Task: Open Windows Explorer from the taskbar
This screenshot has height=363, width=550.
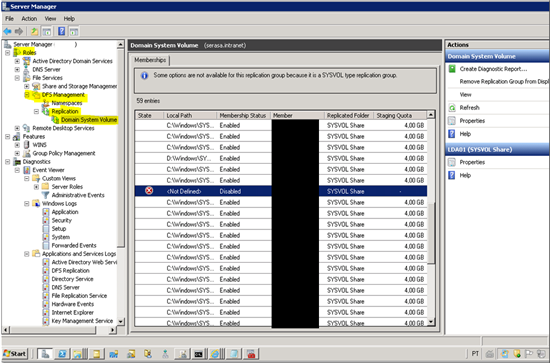Action: click(x=79, y=354)
